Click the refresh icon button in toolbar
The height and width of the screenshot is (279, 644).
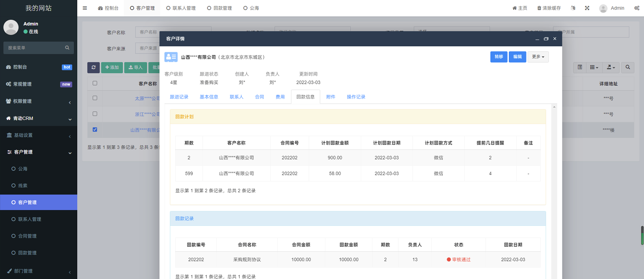click(94, 67)
